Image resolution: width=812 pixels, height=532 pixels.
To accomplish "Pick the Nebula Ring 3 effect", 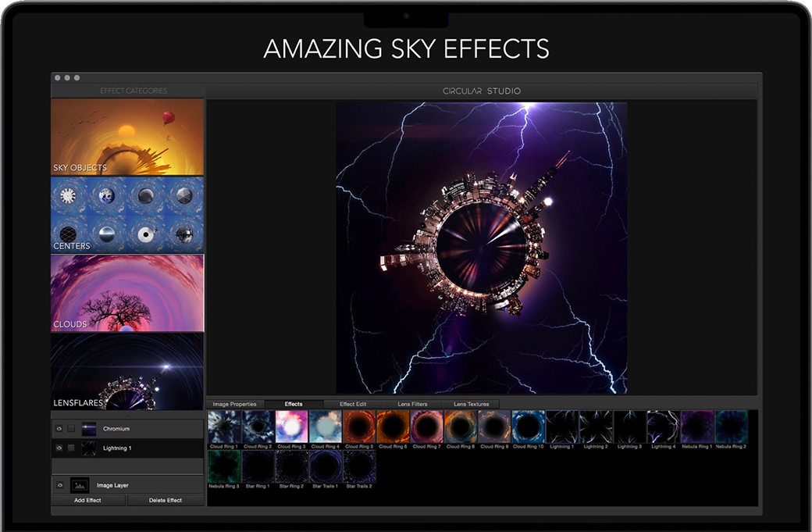I will (x=224, y=466).
